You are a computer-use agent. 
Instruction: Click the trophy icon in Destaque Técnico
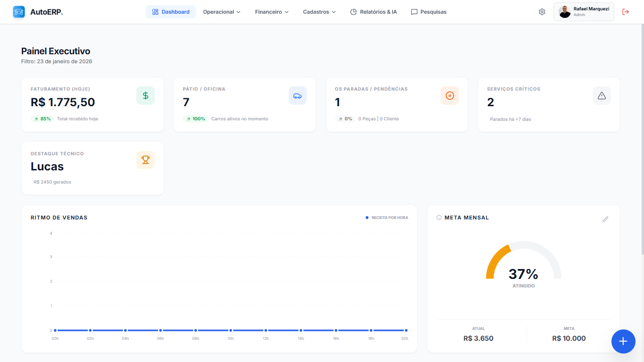pos(145,160)
